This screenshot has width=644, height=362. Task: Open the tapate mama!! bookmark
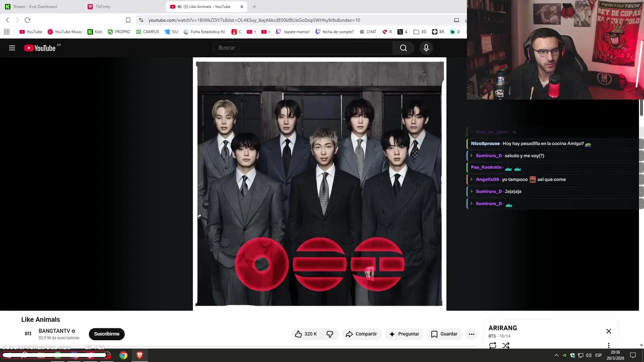click(x=293, y=32)
